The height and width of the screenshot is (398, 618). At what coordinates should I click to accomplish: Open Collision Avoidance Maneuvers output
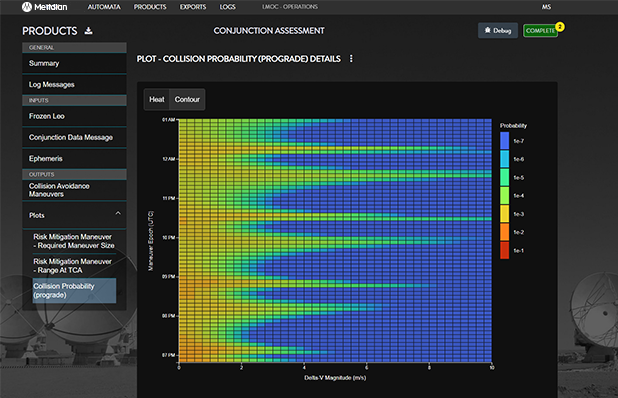point(74,190)
